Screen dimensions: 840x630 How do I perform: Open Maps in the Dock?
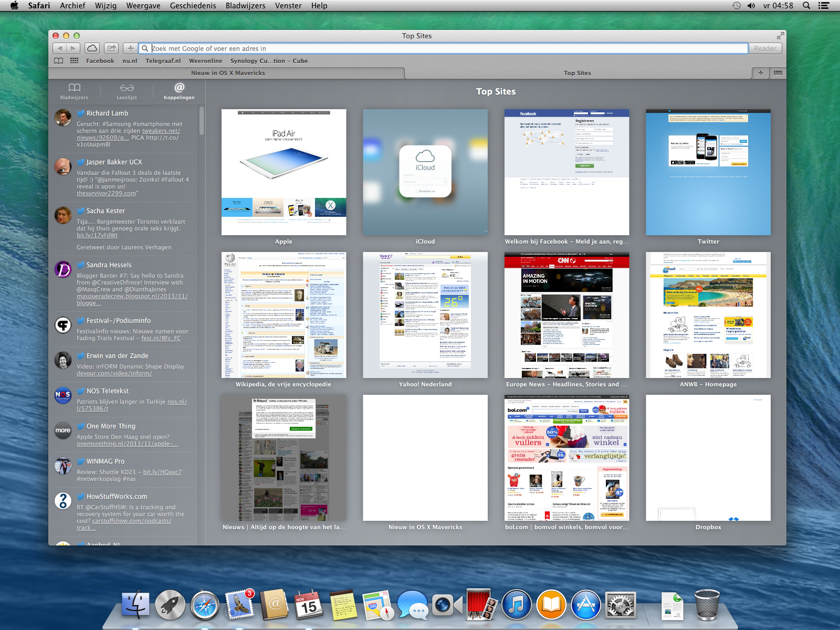(378, 605)
